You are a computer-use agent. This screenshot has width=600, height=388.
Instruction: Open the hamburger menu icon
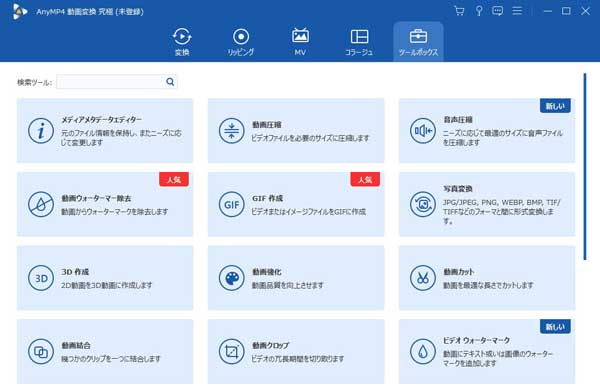[x=517, y=11]
